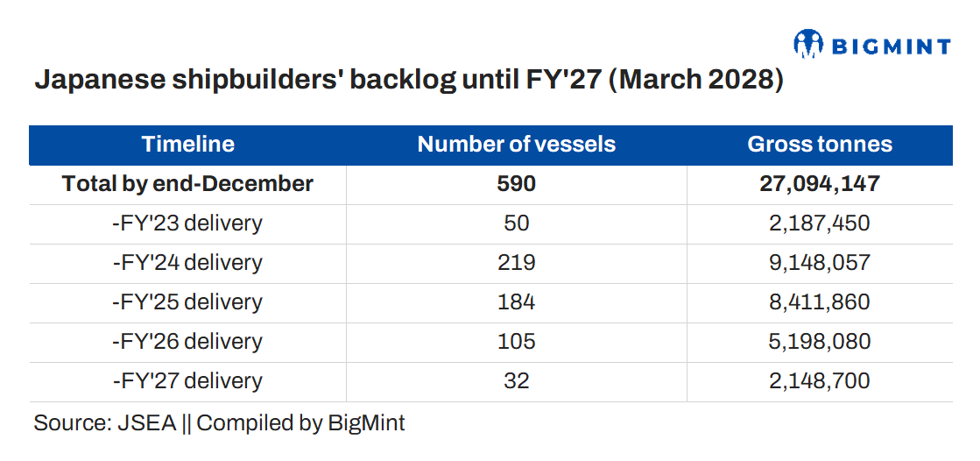Image resolution: width=980 pixels, height=461 pixels.
Task: Click the gross tonnes value 2,187,450
Action: tap(820, 223)
